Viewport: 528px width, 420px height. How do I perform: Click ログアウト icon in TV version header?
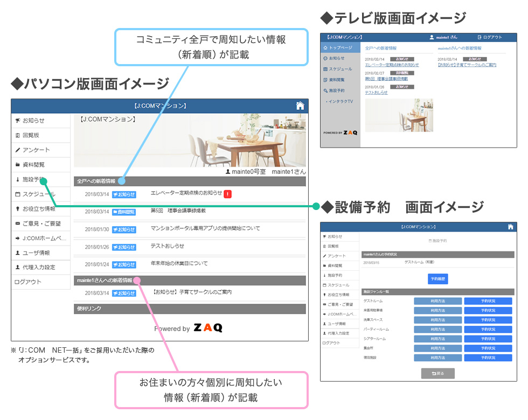tap(480, 37)
